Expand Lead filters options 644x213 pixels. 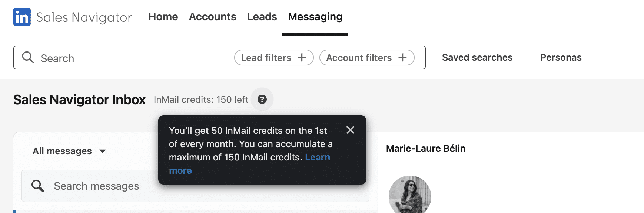point(273,57)
